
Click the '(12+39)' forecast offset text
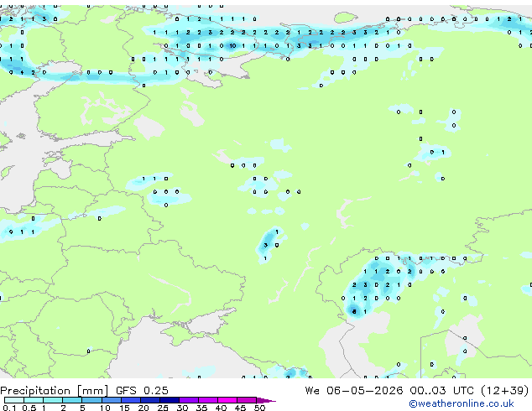[505, 390]
